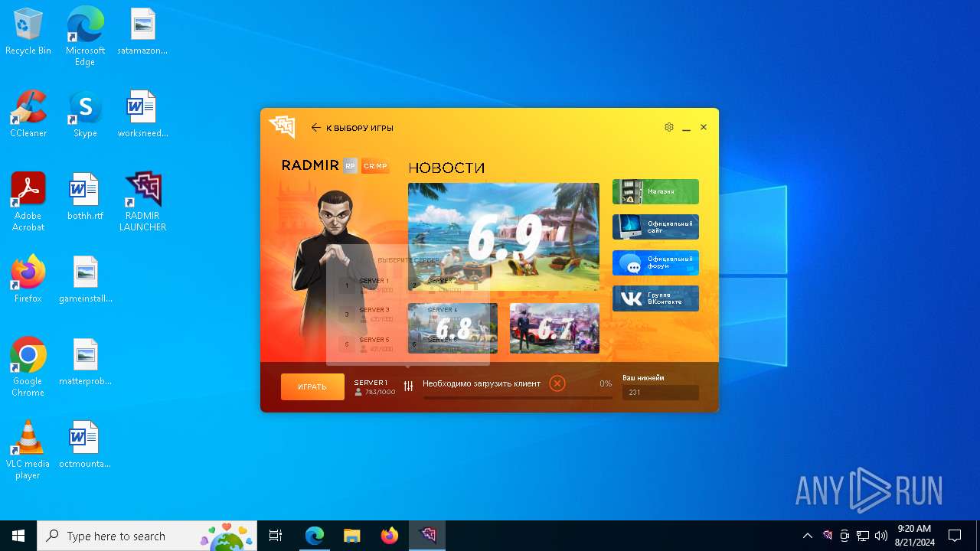The image size is (980, 551).
Task: Open Task View from the taskbar
Action: tap(276, 536)
